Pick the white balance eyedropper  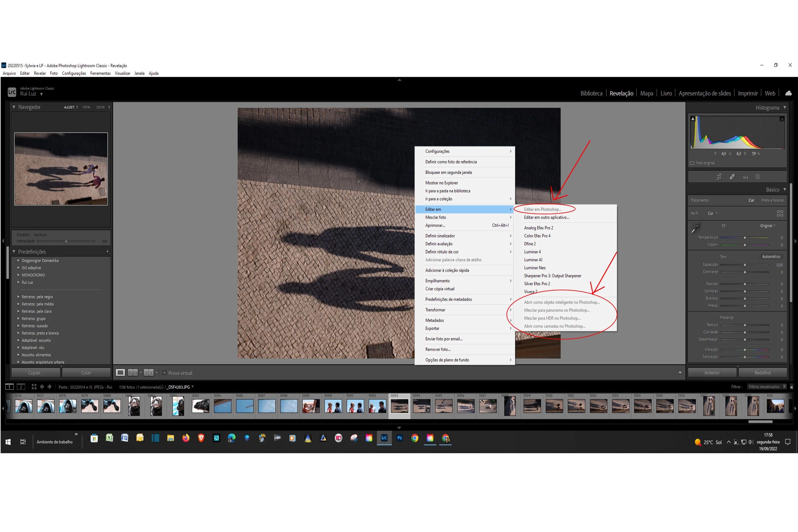696,228
